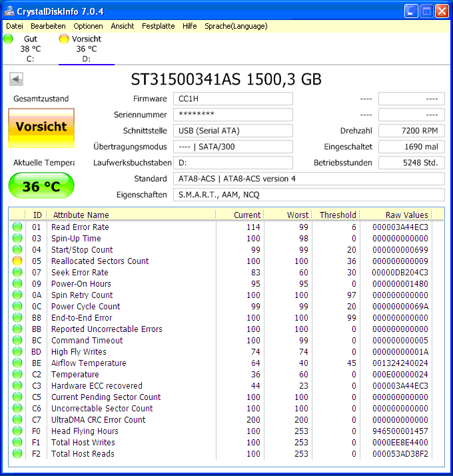Click the green status icon for Spin-Up Time
The height and width of the screenshot is (476, 453).
pos(17,238)
